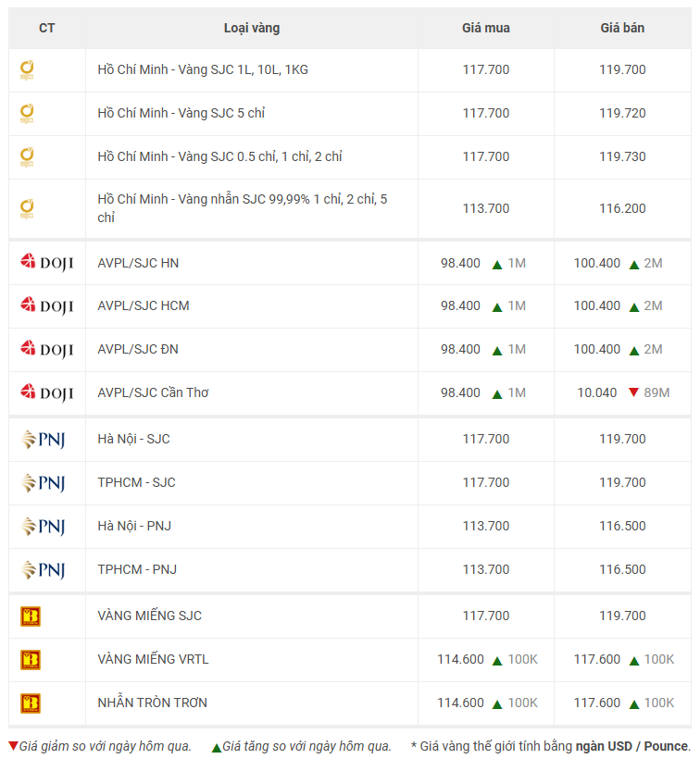The height and width of the screenshot is (759, 700).
Task: Click the SJC logo in the Vàng SJC 5 chỉ row
Action: pyautogui.click(x=27, y=114)
